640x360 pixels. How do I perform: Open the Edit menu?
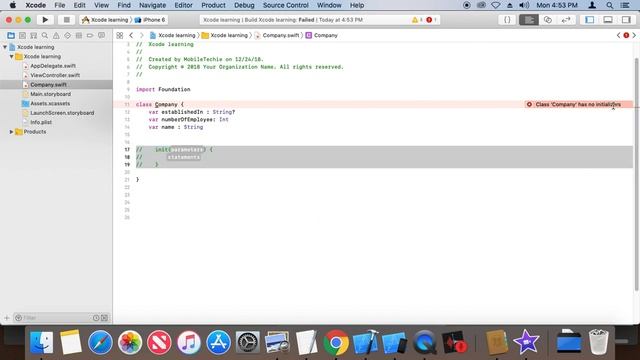[80, 5]
